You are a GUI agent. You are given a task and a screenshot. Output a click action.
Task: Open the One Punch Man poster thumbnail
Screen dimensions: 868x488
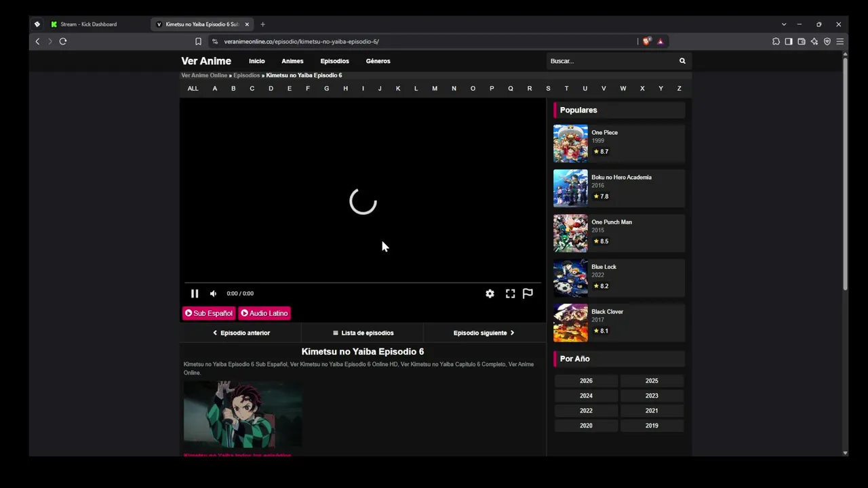coord(570,233)
